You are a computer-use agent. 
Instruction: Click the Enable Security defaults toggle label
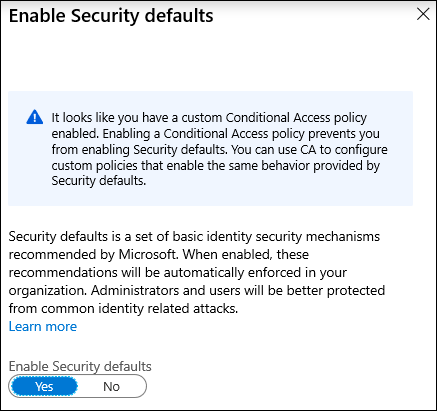[x=80, y=366]
